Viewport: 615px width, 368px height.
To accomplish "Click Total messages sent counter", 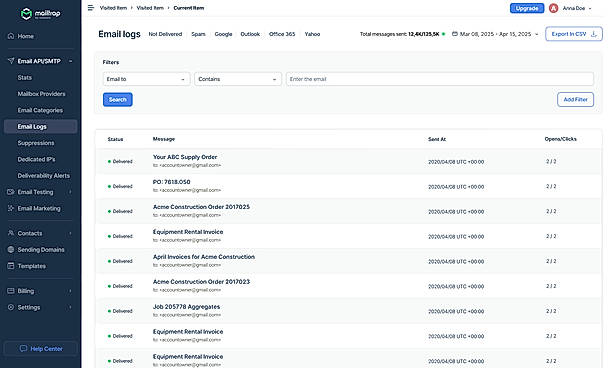I will 402,34.
